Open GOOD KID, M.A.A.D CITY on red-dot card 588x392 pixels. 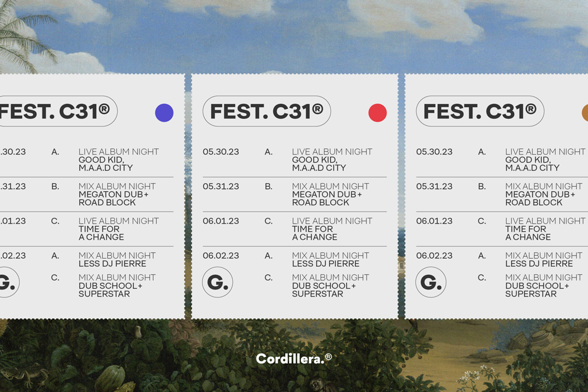pyautogui.click(x=319, y=164)
